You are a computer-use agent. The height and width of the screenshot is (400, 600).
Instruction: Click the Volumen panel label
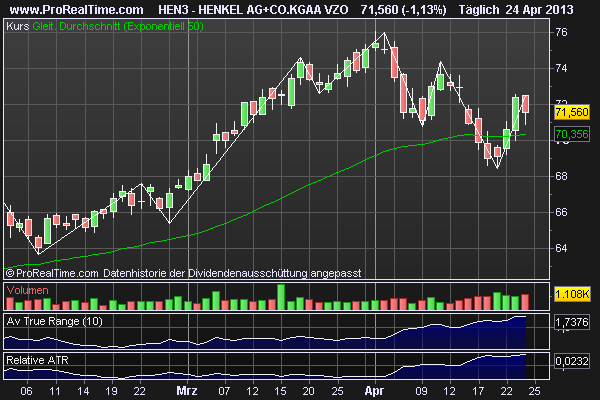click(x=28, y=290)
